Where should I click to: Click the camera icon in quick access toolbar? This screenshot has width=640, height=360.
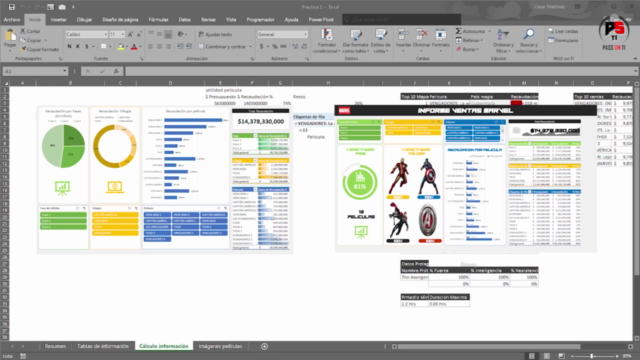pos(62,7)
